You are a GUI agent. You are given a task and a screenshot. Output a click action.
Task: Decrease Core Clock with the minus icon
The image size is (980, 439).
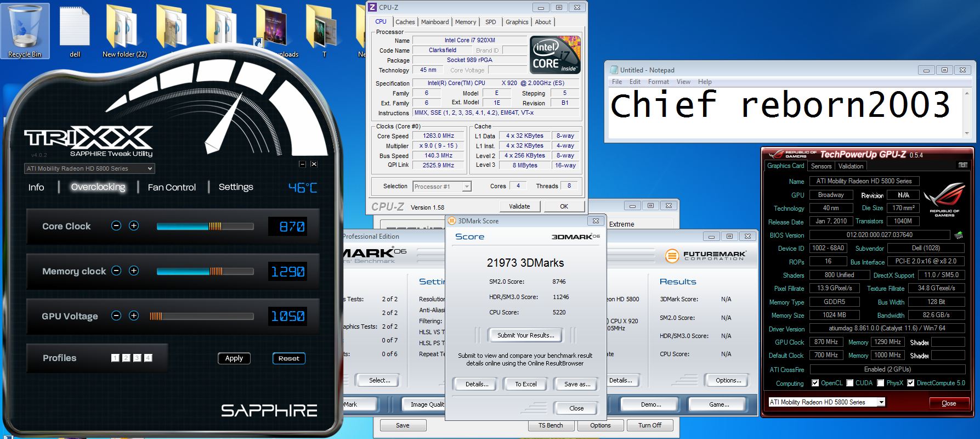(116, 226)
